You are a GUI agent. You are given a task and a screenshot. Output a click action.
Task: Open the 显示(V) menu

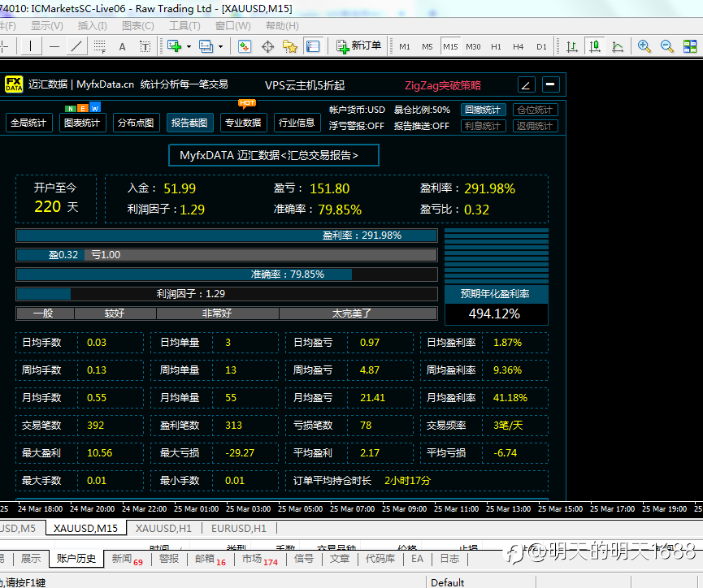click(x=46, y=26)
